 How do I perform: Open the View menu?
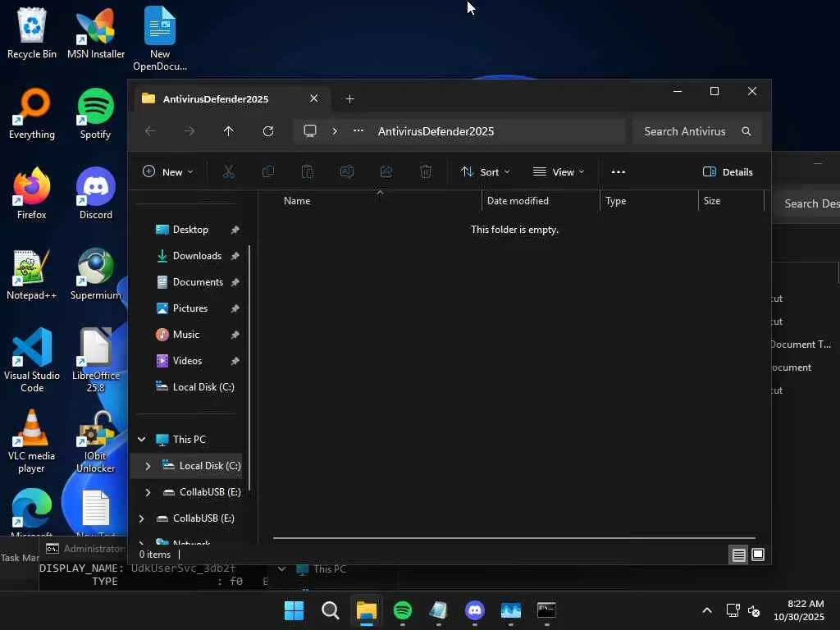click(559, 172)
